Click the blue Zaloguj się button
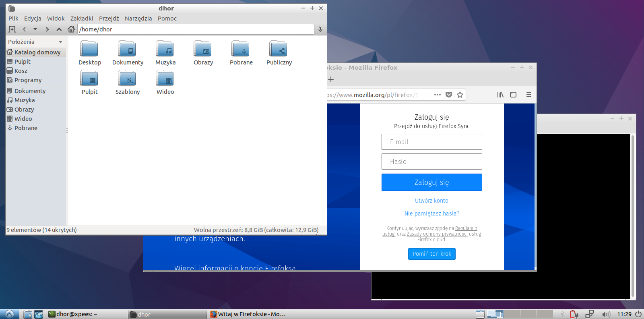The height and width of the screenshot is (319, 644). [x=432, y=182]
